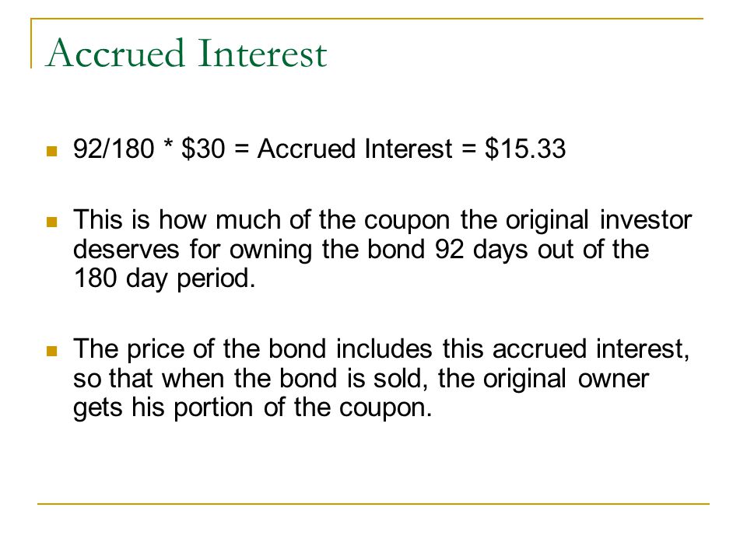Click the line starting "deserves for owning"
The image size is (747, 560).
tap(360, 250)
